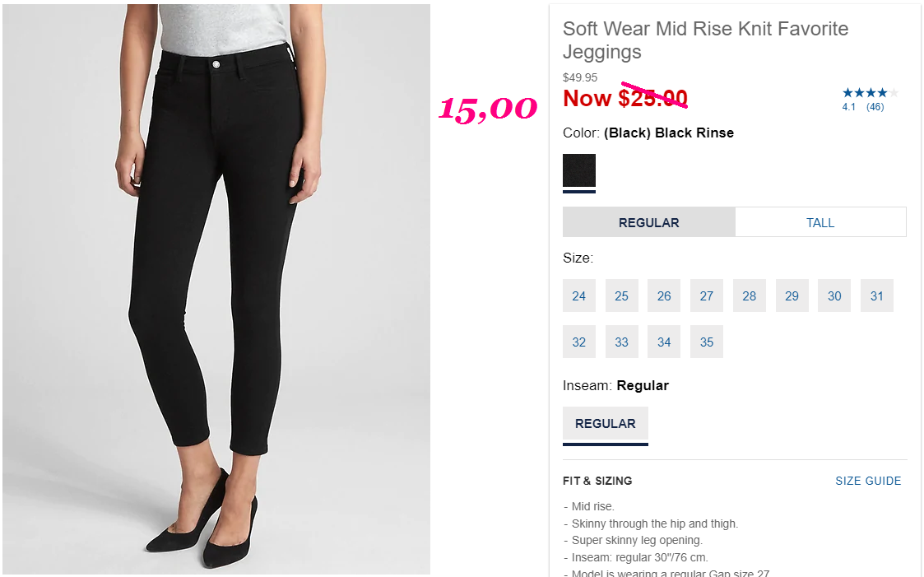Select size 29

pyautogui.click(x=792, y=295)
